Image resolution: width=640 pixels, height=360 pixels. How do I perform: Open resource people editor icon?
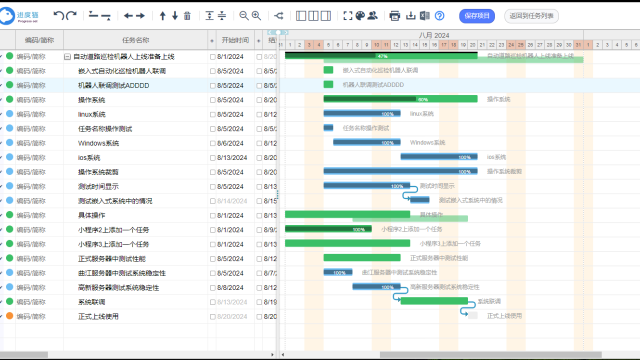(372, 16)
